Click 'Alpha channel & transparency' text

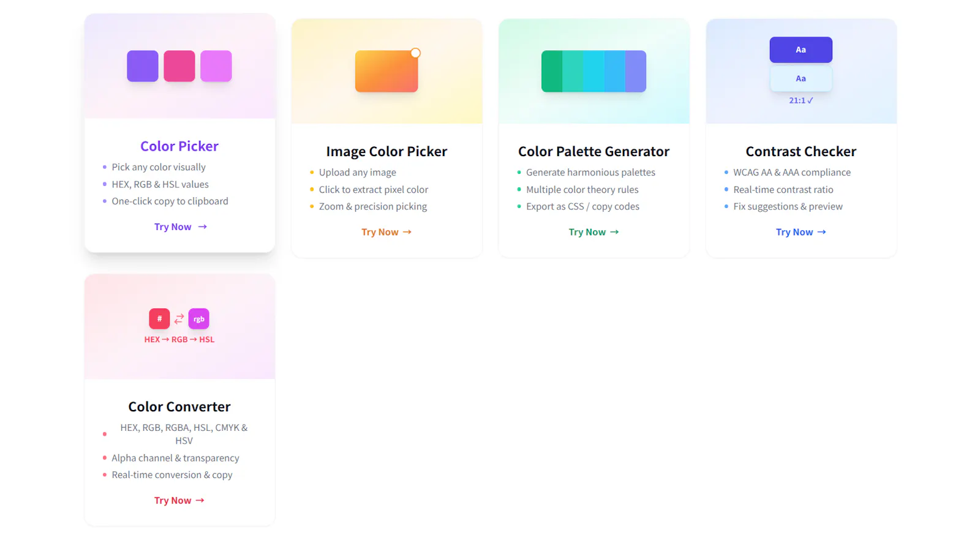click(175, 458)
